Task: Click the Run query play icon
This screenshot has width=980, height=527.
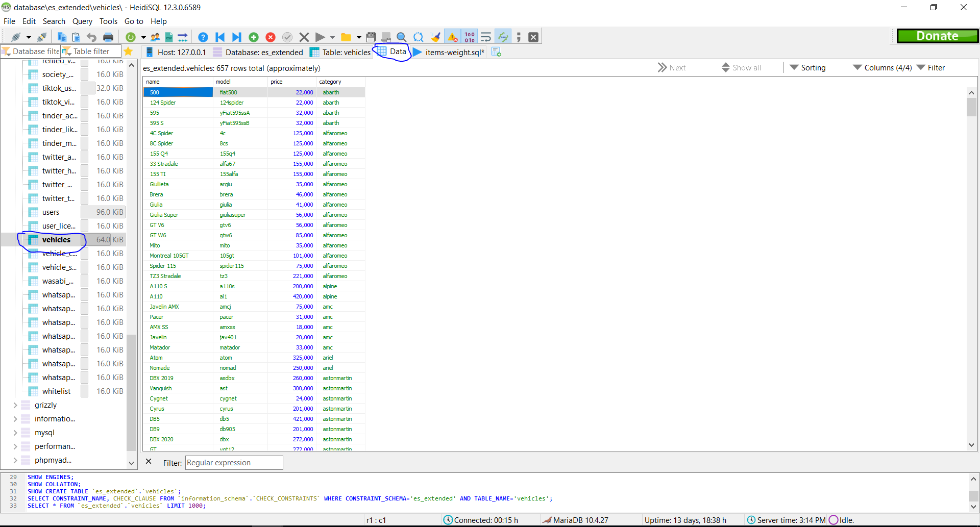Action: coord(320,37)
